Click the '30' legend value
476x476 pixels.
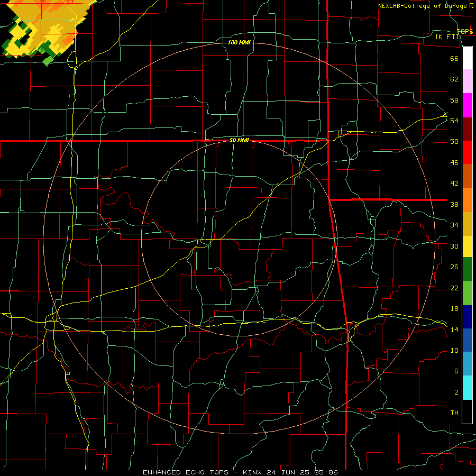[x=454, y=246]
